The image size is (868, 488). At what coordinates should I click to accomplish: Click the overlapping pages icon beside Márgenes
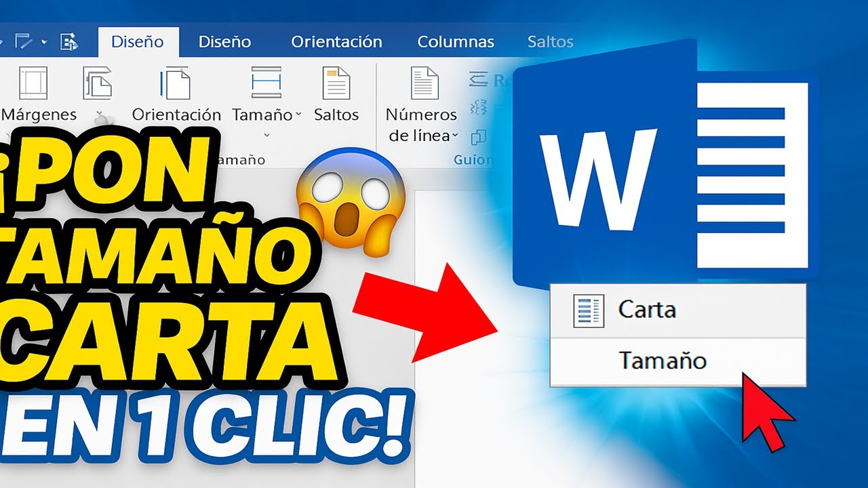[x=97, y=83]
